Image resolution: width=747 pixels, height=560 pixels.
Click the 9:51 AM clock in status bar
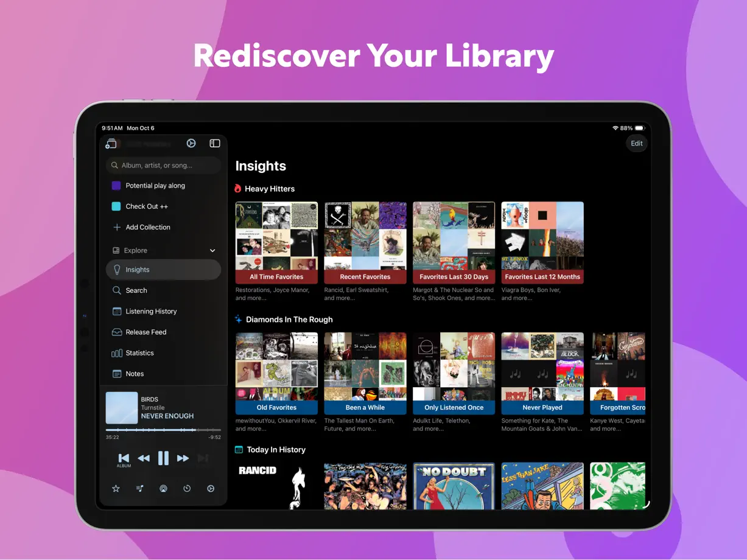coord(112,128)
